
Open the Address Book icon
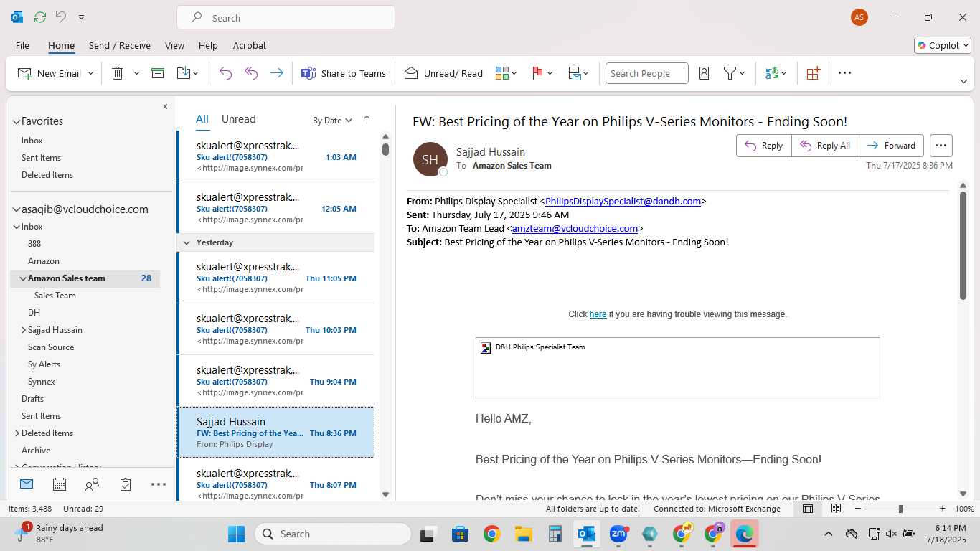(x=704, y=73)
